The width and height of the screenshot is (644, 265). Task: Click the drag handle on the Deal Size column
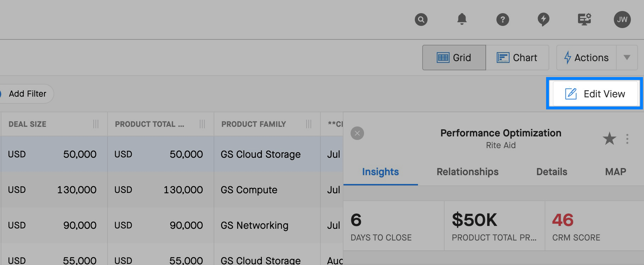coord(96,124)
